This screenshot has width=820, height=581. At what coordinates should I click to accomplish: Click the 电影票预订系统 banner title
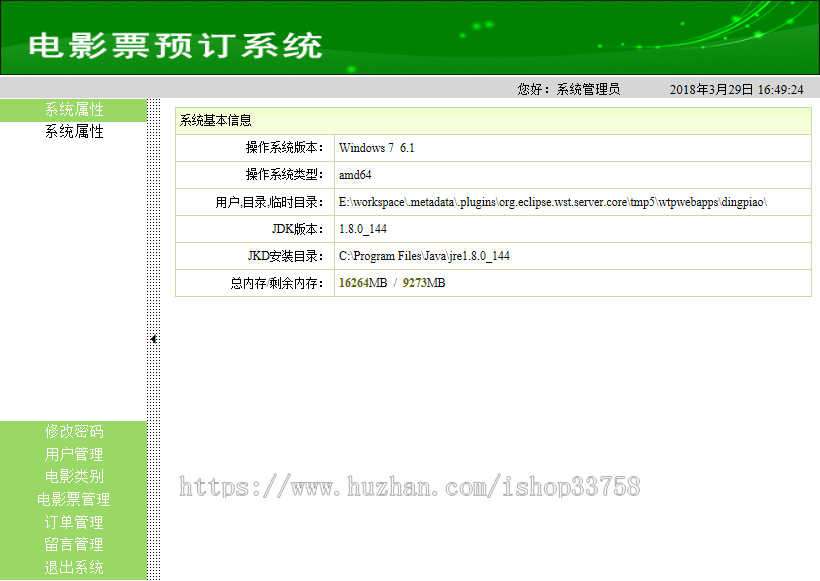pyautogui.click(x=175, y=45)
